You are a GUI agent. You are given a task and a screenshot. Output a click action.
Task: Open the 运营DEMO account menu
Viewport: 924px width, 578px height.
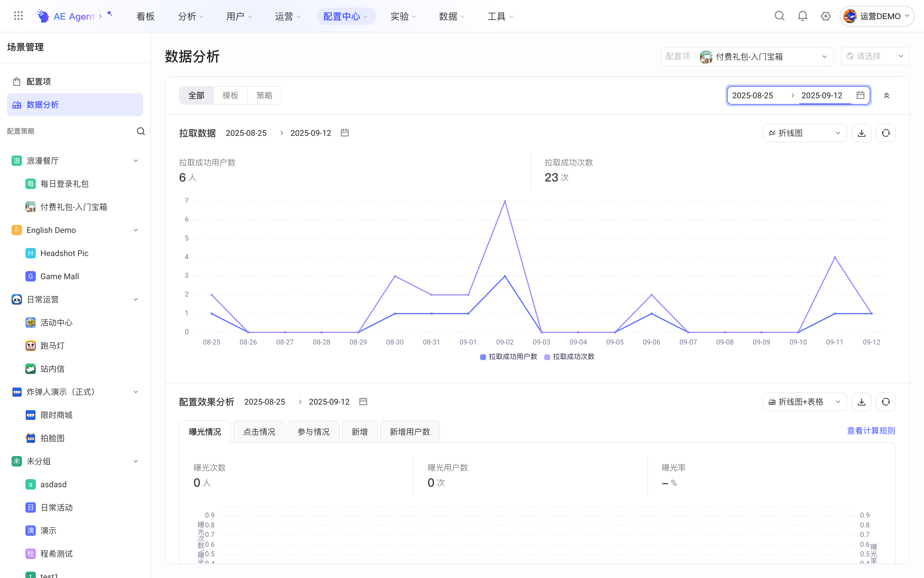coord(877,16)
